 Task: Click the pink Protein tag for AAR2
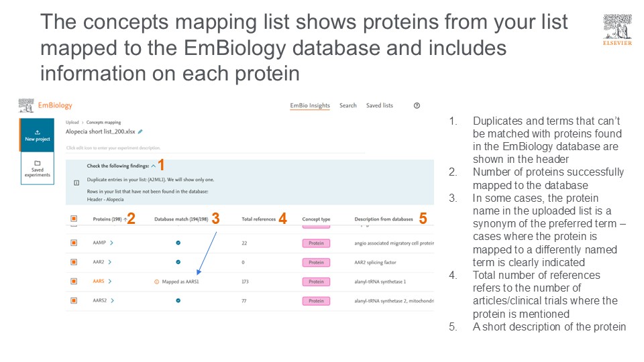[316, 262]
